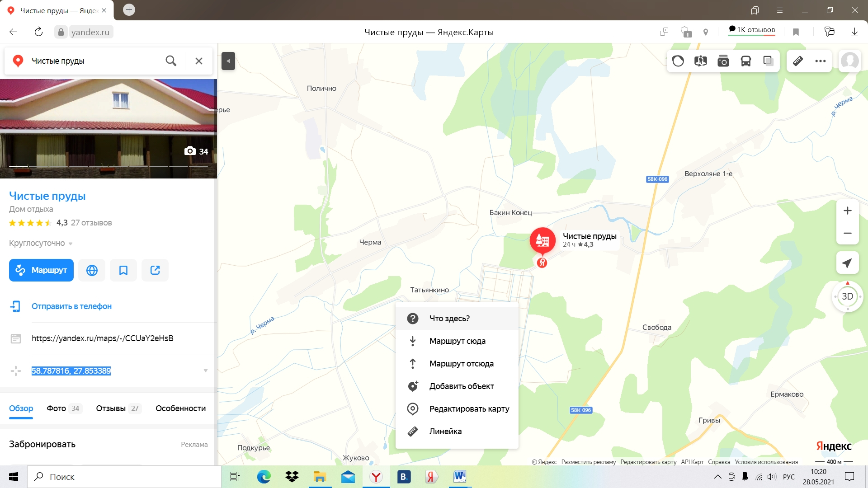Toggle 3D map tilt mode

click(847, 296)
